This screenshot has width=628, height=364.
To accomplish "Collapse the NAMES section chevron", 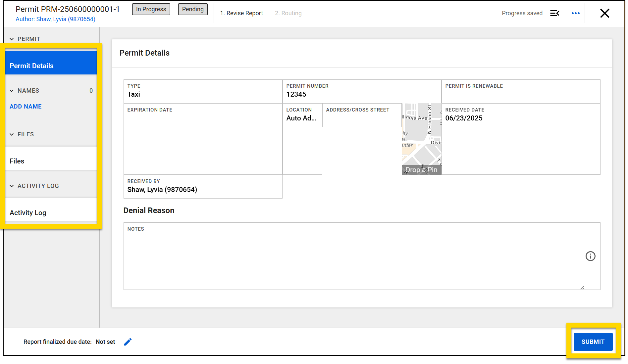I will click(x=12, y=91).
